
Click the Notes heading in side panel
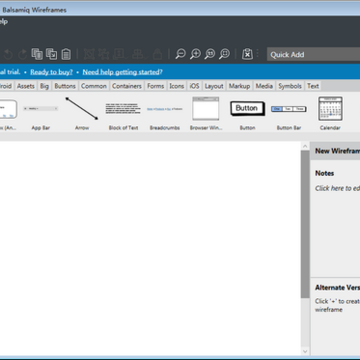coord(325,173)
